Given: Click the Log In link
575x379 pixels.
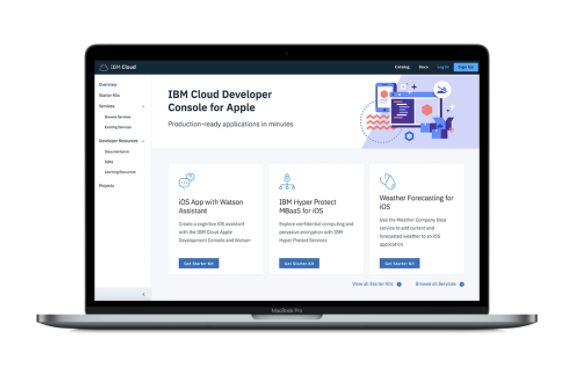Looking at the screenshot, I should [443, 67].
